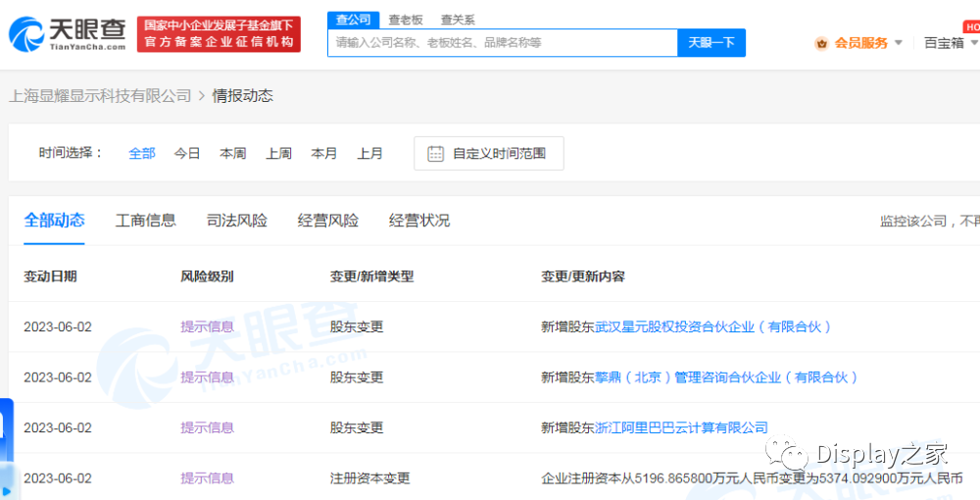Click the blue floating widget at left edge
The height and width of the screenshot is (500, 980).
coord(6,449)
